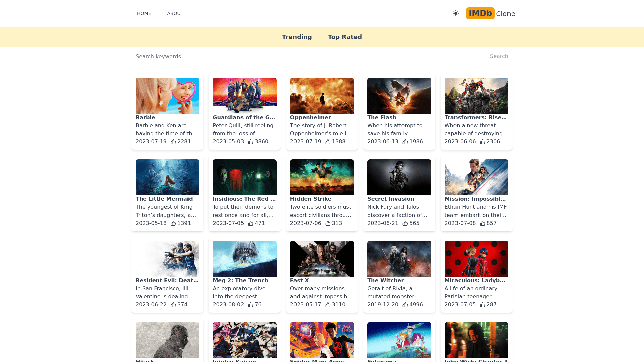Toggle the light mode sun icon
This screenshot has height=362, width=644.
pos(455,13)
